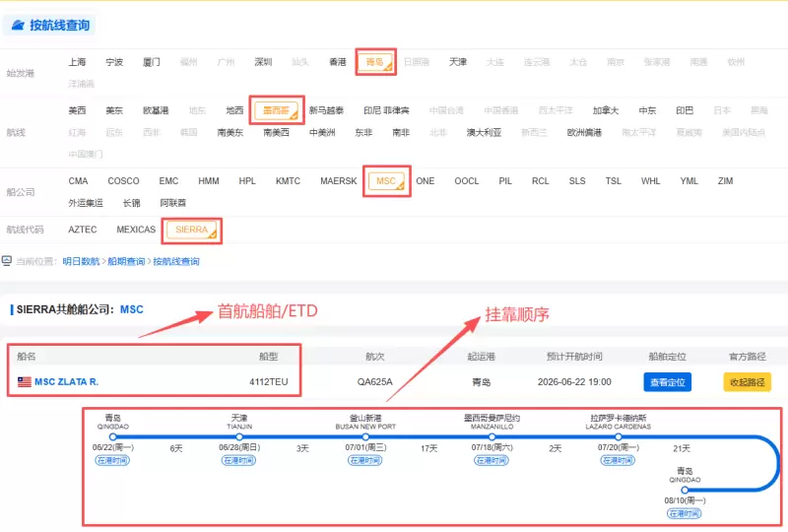Open 按航线查询 breadcrumb link
This screenshot has width=788, height=532.
point(176,261)
